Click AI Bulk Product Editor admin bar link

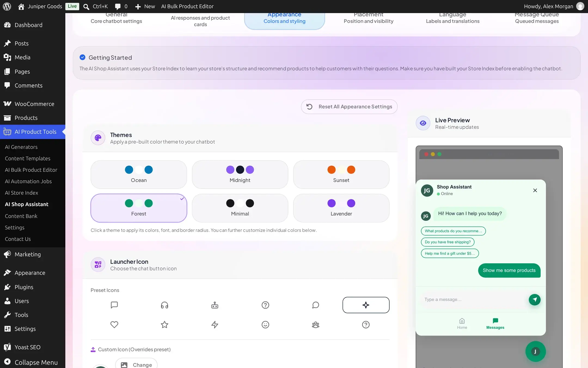pyautogui.click(x=187, y=6)
